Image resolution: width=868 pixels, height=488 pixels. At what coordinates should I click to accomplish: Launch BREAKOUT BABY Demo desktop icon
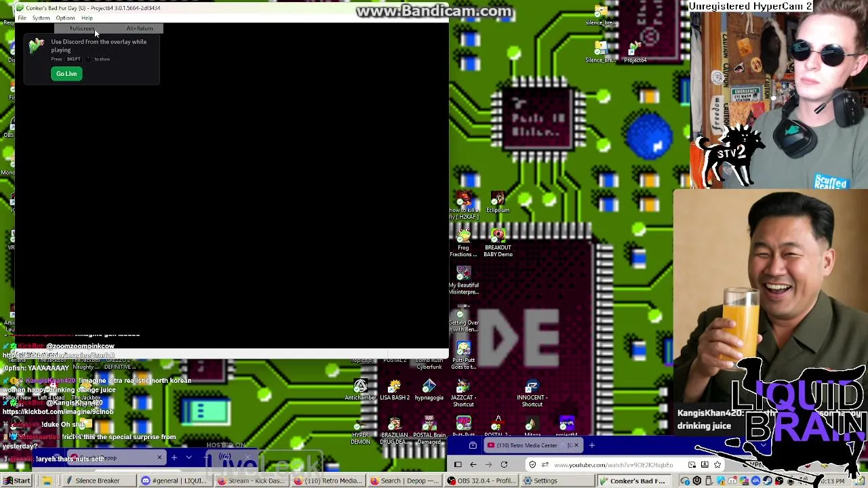point(498,243)
